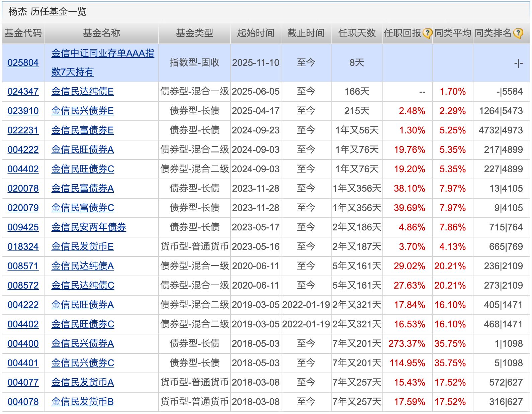Open the 金信民富债券A fund link

coord(83,189)
